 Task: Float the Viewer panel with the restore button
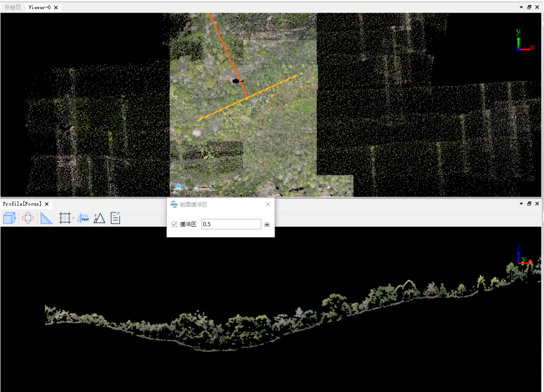click(x=529, y=7)
